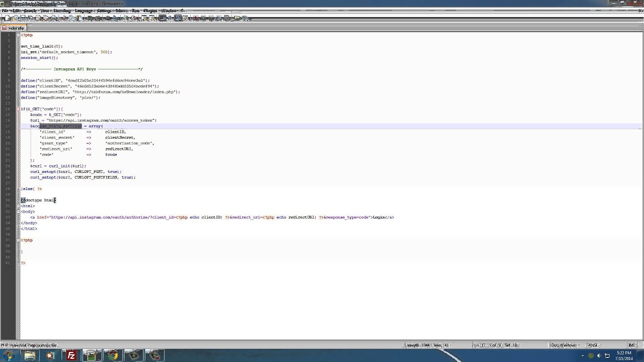Click the Zoom Out toolbar icon

(x=134, y=18)
